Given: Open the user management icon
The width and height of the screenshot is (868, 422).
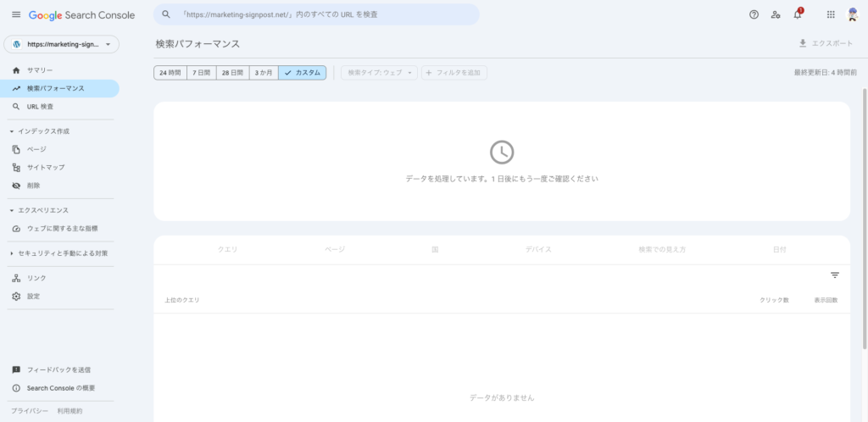Looking at the screenshot, I should click(776, 14).
